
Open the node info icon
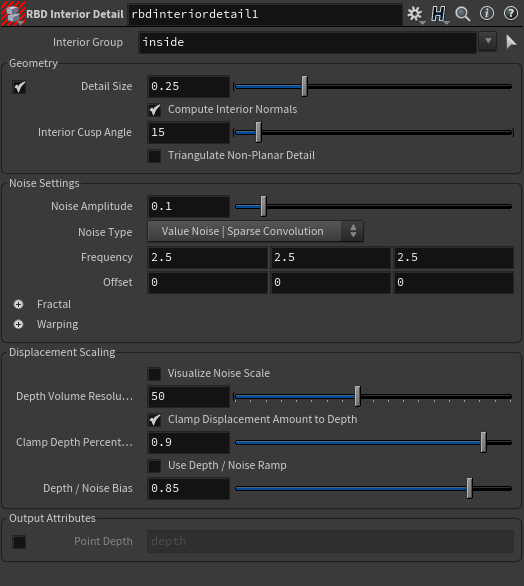487,14
